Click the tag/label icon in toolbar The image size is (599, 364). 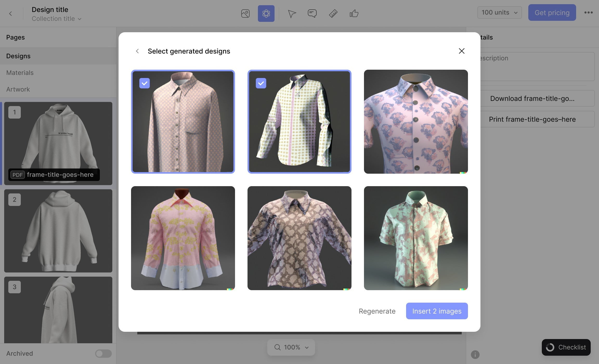(x=333, y=13)
